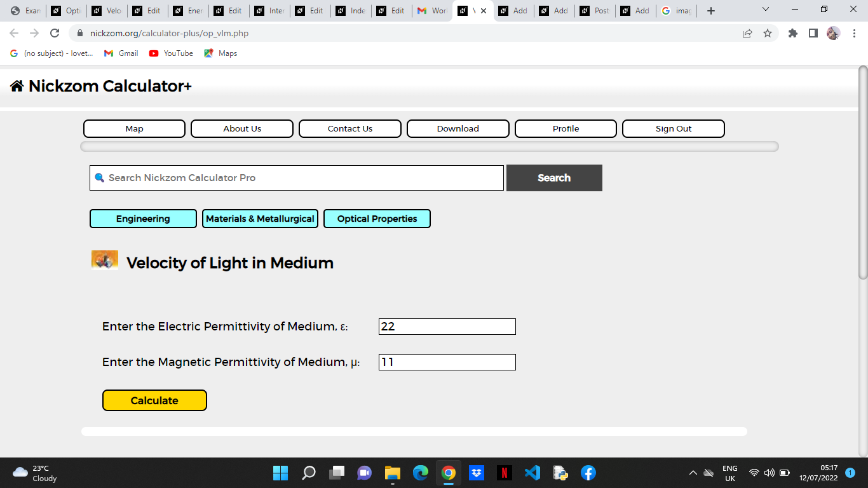The image size is (868, 488).
Task: Open Netflix from the taskbar
Action: [505, 473]
